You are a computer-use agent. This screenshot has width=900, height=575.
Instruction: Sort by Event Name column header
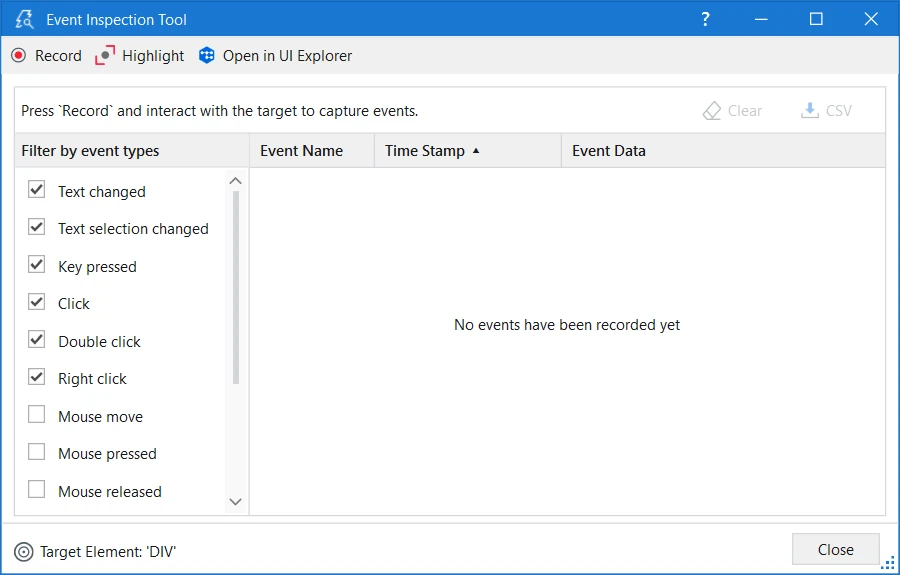tap(301, 151)
